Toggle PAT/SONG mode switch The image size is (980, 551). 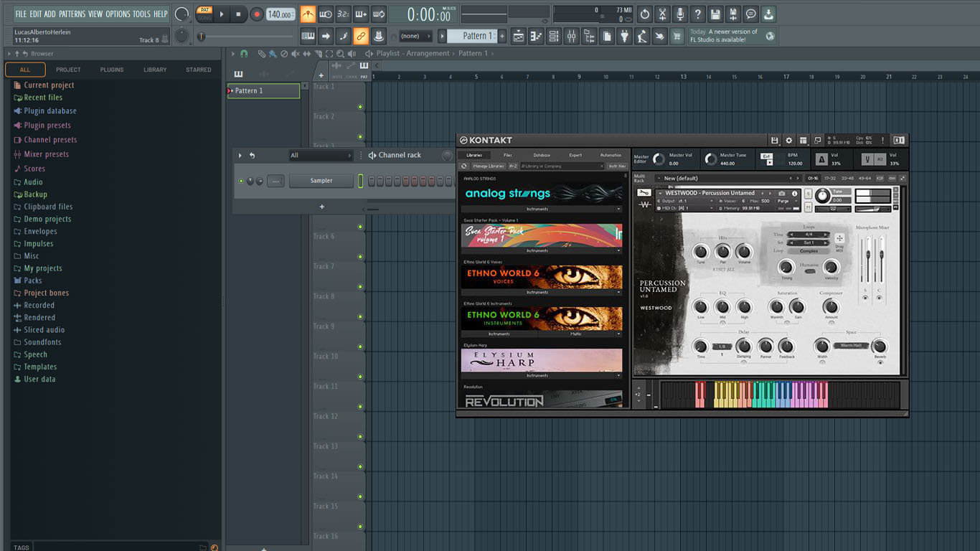coord(204,14)
